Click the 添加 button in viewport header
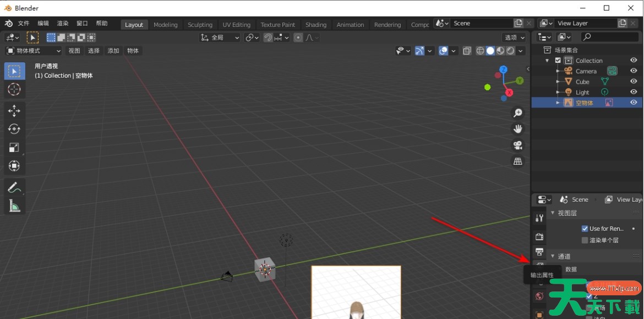 113,51
